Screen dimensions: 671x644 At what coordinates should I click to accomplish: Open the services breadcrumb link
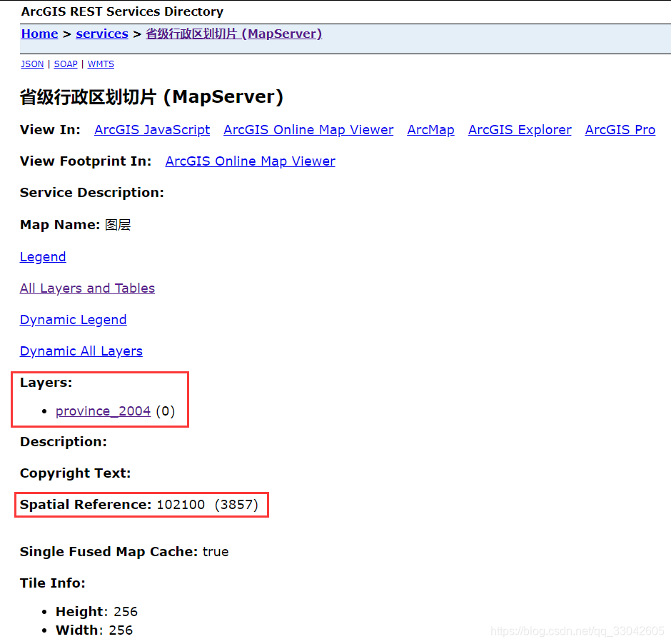coord(102,34)
